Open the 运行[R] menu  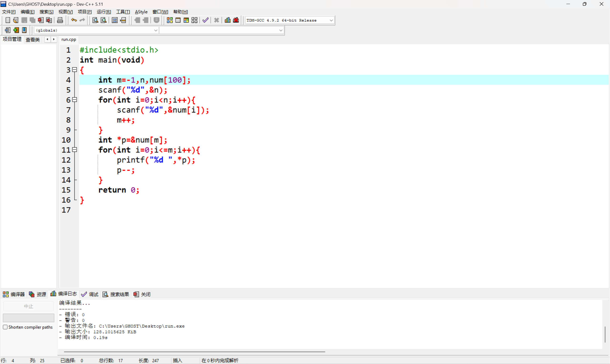104,12
